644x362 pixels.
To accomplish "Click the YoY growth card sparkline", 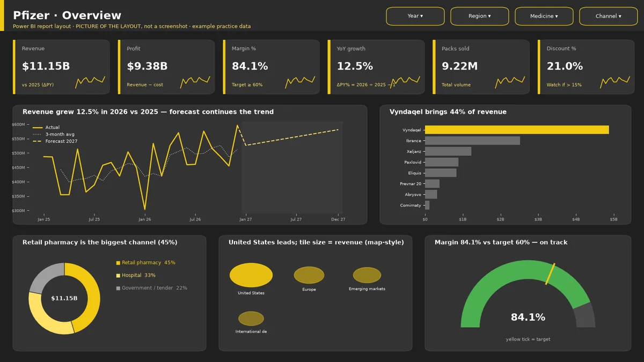I will pos(405,82).
